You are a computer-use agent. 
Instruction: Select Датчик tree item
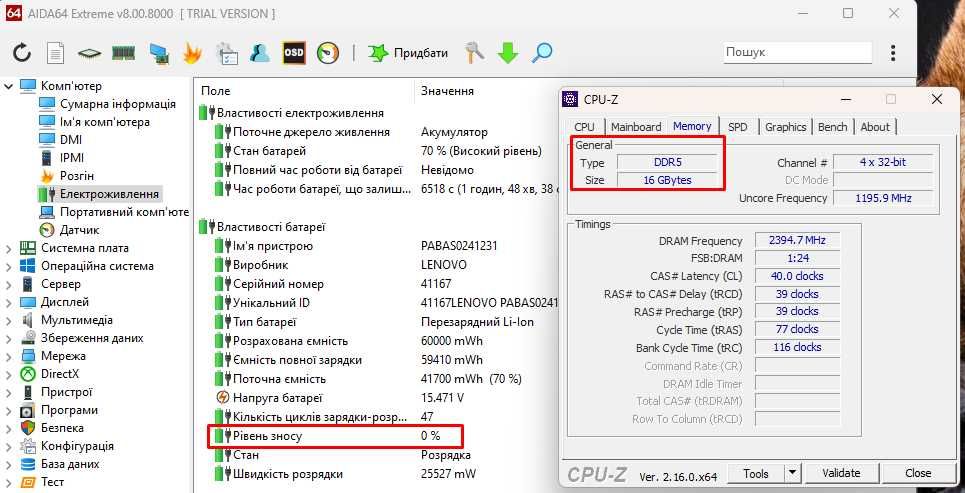click(x=79, y=230)
